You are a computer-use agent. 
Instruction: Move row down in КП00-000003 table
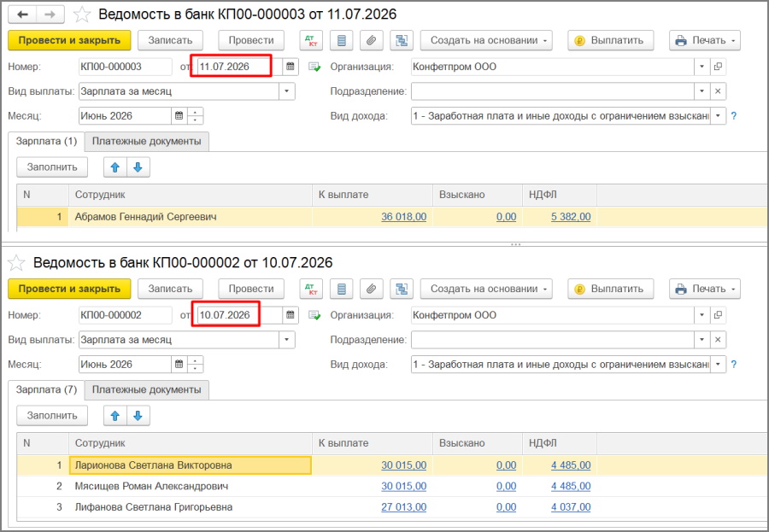point(138,167)
